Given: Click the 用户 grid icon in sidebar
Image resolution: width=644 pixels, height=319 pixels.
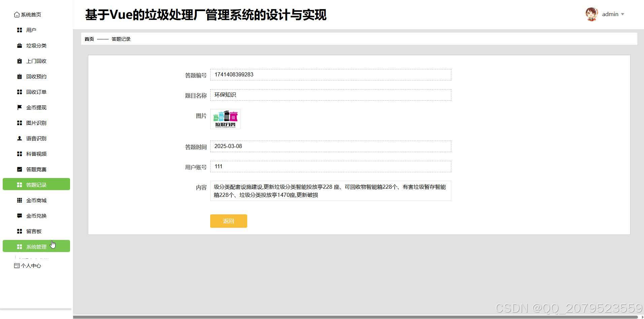Looking at the screenshot, I should point(19,30).
